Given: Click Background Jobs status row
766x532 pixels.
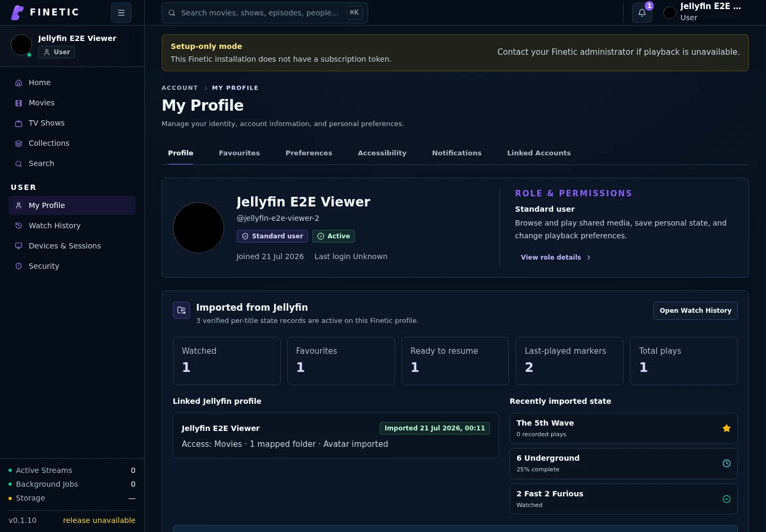Looking at the screenshot, I should (72, 484).
